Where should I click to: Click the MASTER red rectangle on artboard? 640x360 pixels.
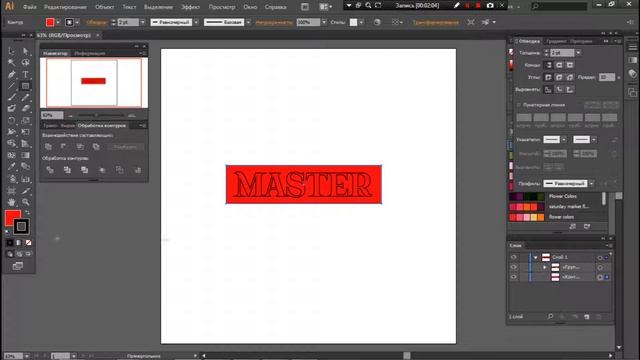click(304, 184)
